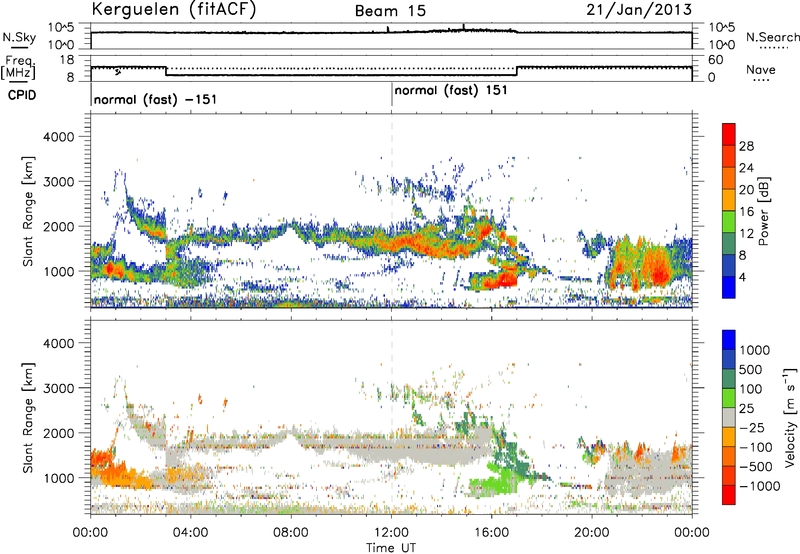Click the "4" Power colorbar label
This screenshot has width=800, height=554.
click(x=742, y=278)
